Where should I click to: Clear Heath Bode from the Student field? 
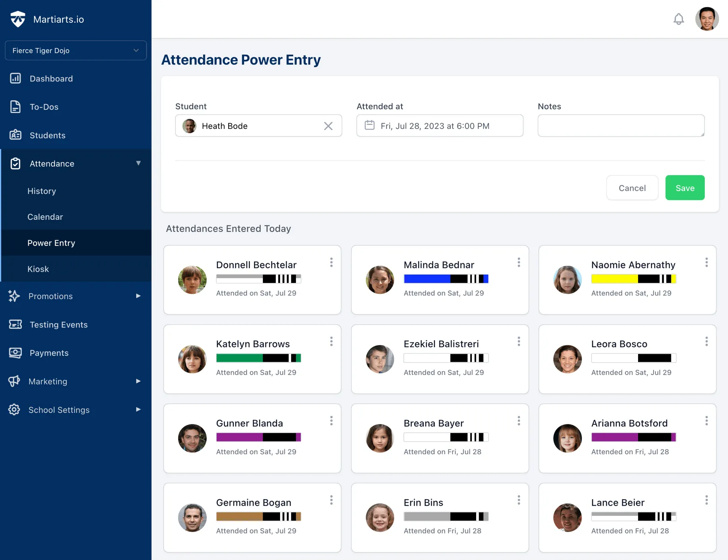click(328, 125)
